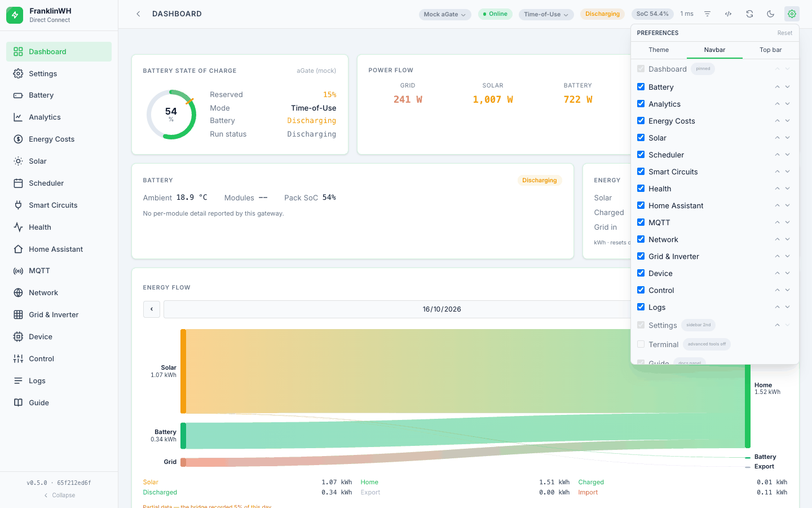Open MQTT broadcast icon in the sidebar
Screen dimensions: 812x508
coord(18,271)
